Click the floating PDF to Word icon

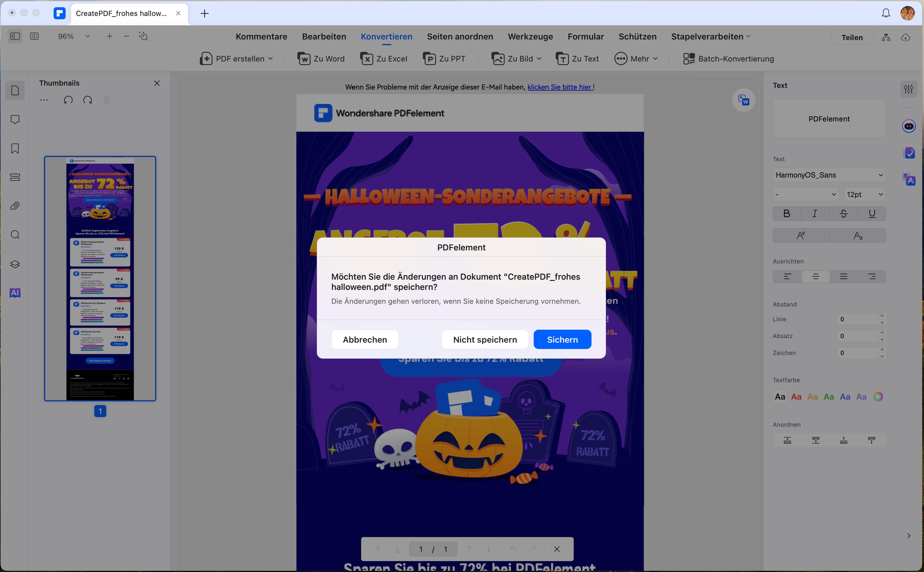point(744,100)
